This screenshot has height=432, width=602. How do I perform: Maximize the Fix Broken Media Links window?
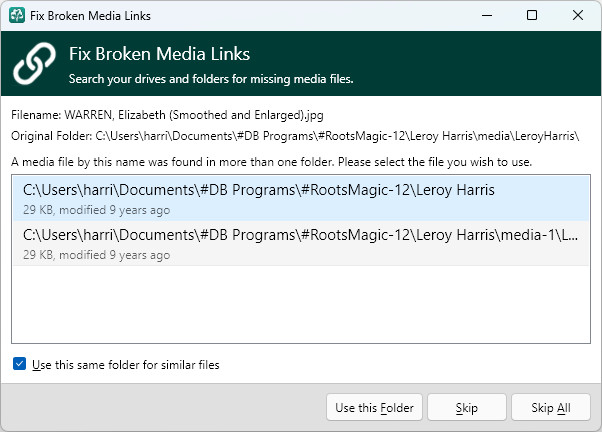tap(532, 15)
